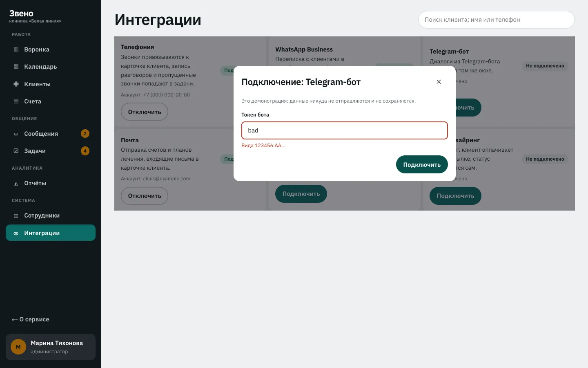This screenshot has width=588, height=368.
Task: Click the dialog title Подключение: Telegram-бот
Action: (301, 82)
